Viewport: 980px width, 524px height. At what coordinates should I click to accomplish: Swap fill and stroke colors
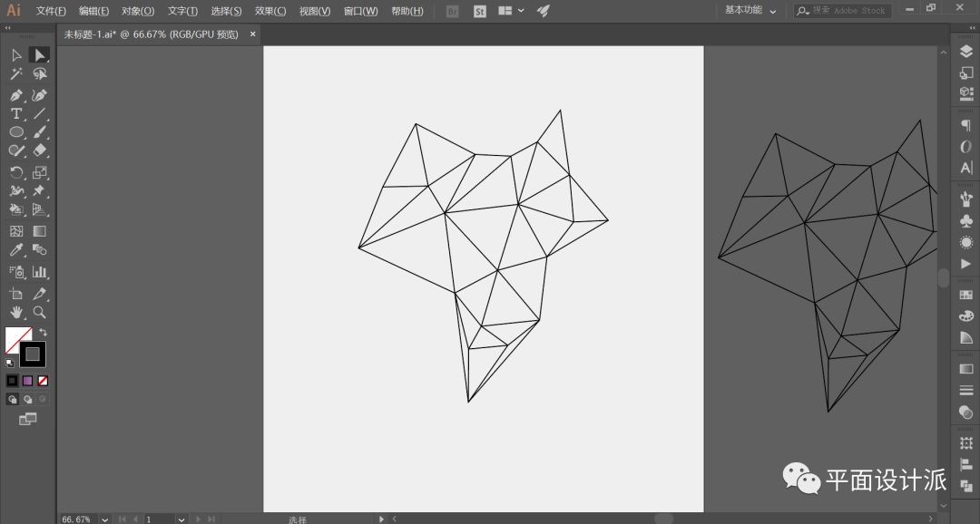point(43,333)
